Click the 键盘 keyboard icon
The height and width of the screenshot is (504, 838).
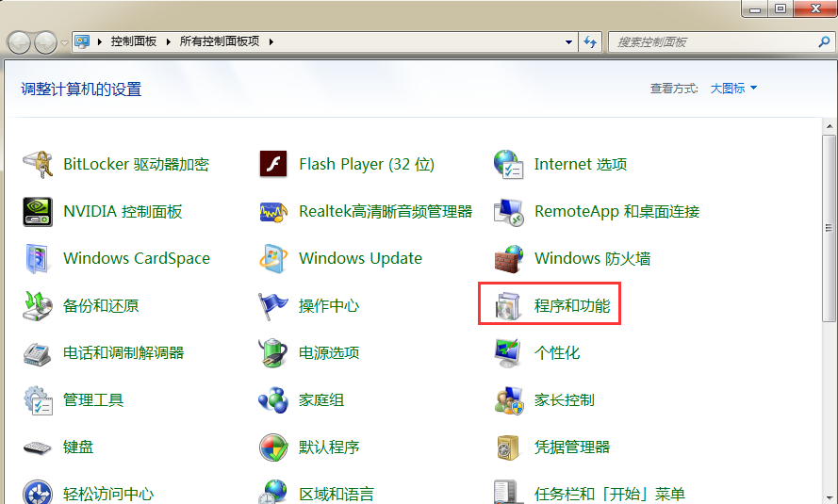pos(38,447)
